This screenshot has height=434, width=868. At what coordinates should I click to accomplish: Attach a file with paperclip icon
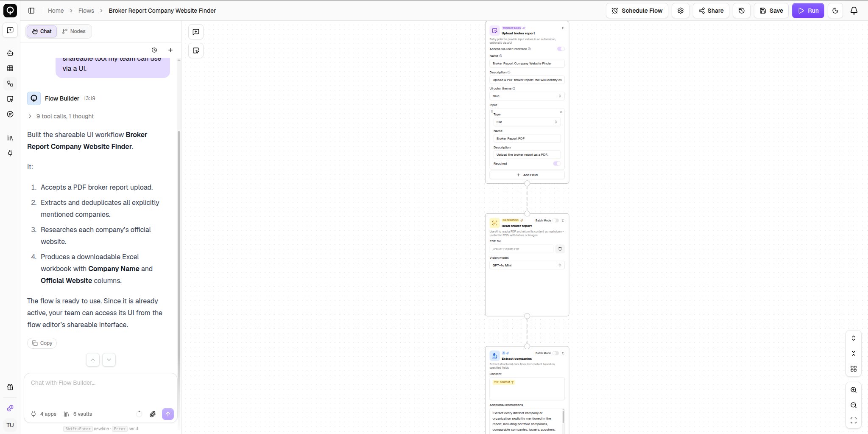(153, 414)
